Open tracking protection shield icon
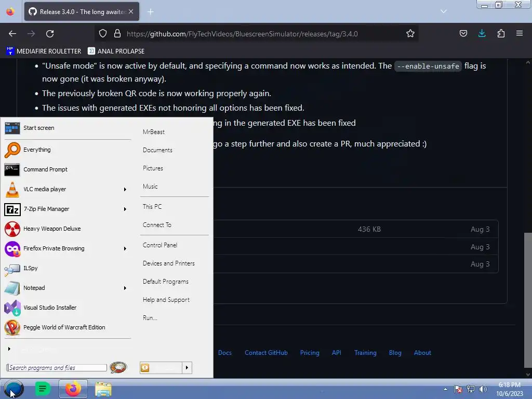Viewport: 532px width, 399px height. pos(103,34)
